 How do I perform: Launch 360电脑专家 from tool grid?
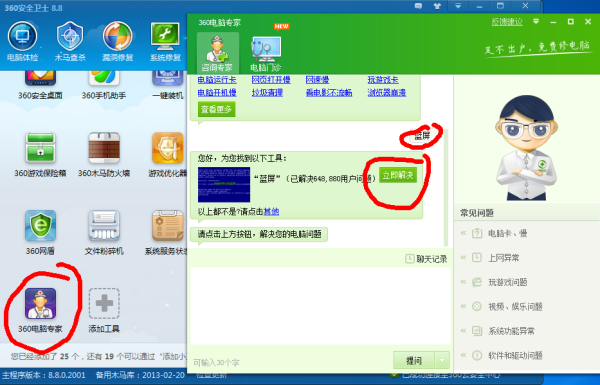coord(40,310)
